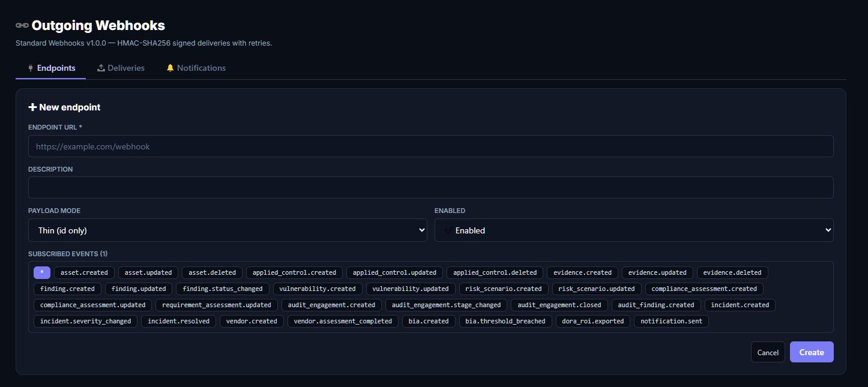Select the applied_control.deleted event
This screenshot has width=868, height=387.
click(x=495, y=272)
